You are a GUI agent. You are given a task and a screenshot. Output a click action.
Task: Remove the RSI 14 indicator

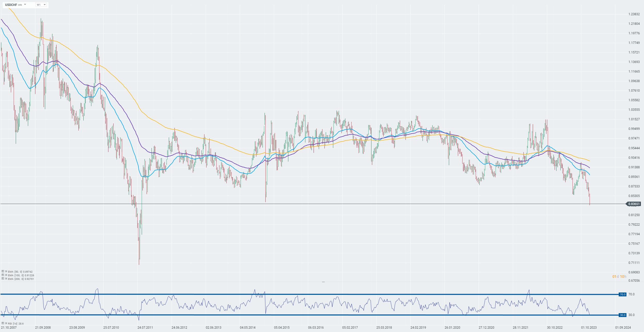pyautogui.click(x=6, y=323)
